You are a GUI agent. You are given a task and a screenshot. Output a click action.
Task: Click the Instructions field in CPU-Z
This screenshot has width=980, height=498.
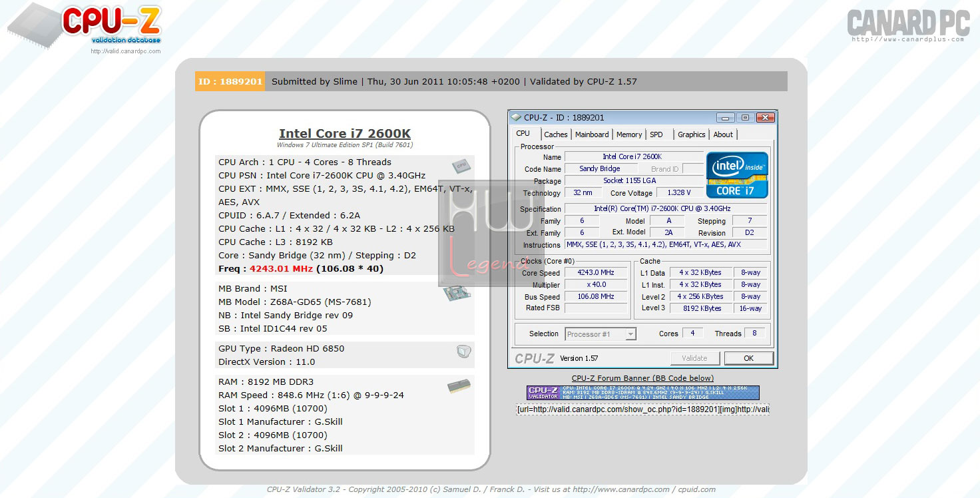(x=666, y=244)
